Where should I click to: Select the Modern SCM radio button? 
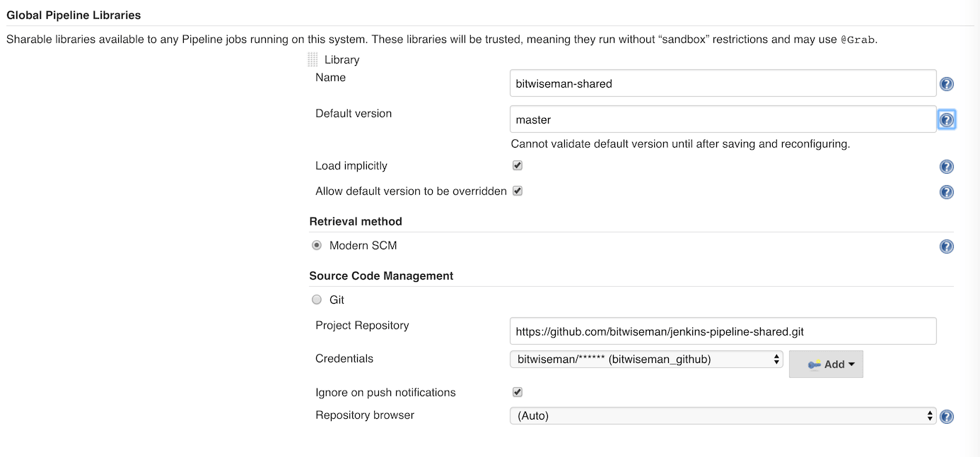(x=316, y=245)
